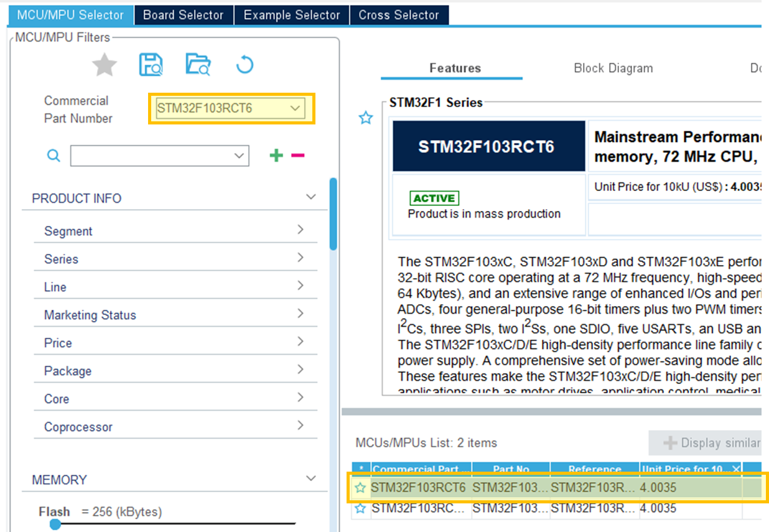Click the ACTIVE status badge
Screen dimensions: 769x532
pos(434,198)
